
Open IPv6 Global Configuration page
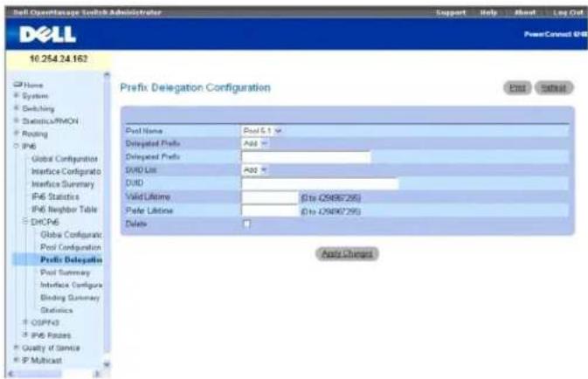tap(65, 159)
